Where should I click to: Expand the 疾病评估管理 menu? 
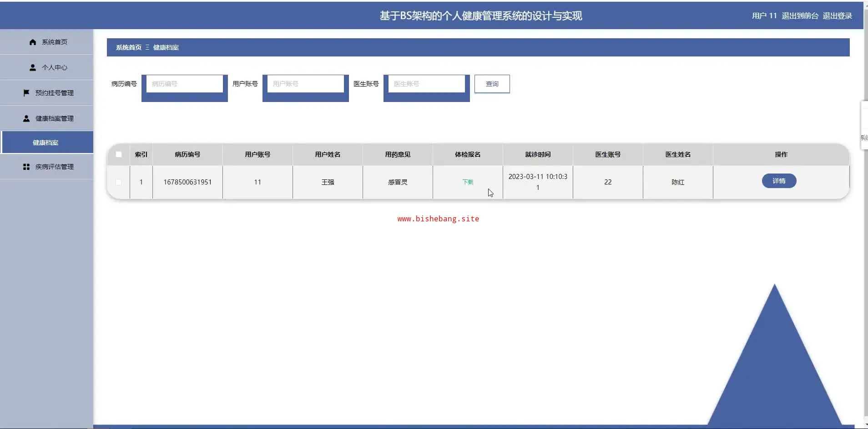tap(46, 167)
